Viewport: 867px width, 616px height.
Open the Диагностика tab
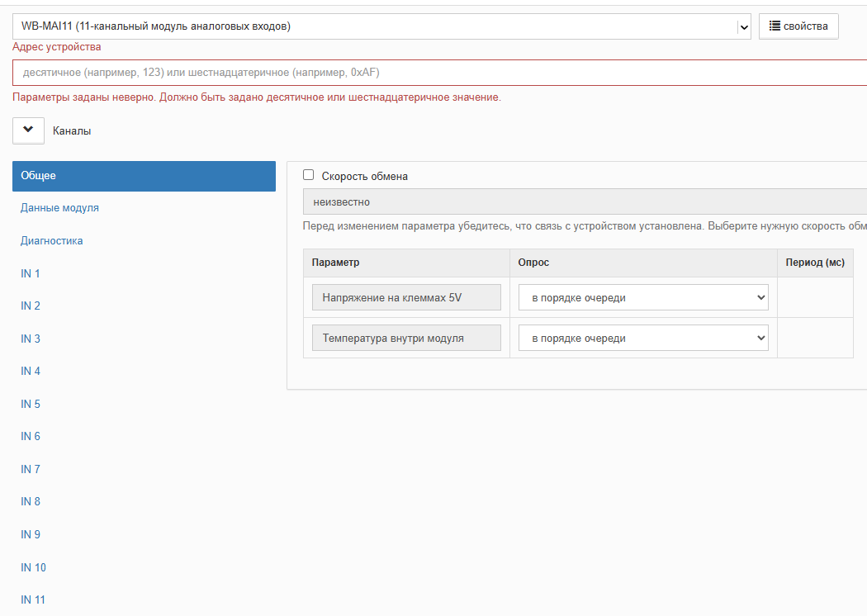point(51,241)
